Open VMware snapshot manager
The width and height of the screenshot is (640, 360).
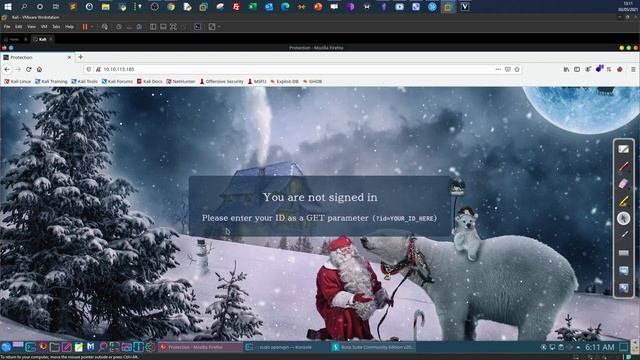click(139, 27)
